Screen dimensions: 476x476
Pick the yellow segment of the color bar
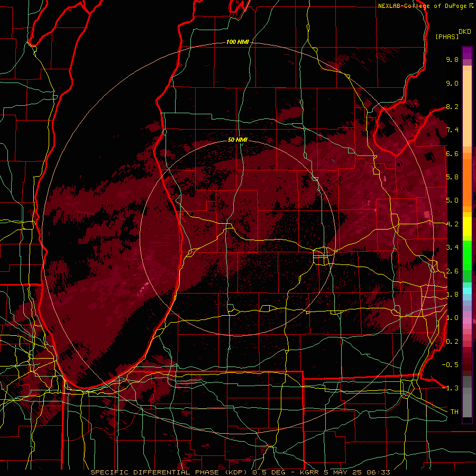[x=467, y=226]
